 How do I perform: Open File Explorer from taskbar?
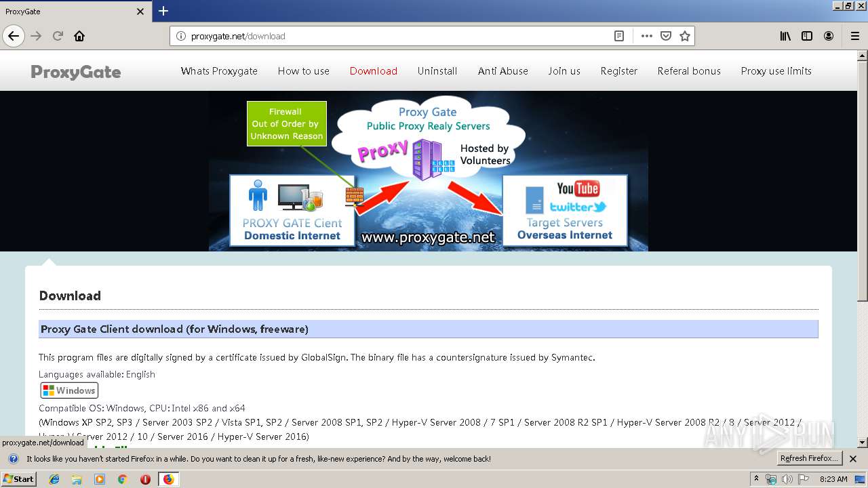(77, 479)
